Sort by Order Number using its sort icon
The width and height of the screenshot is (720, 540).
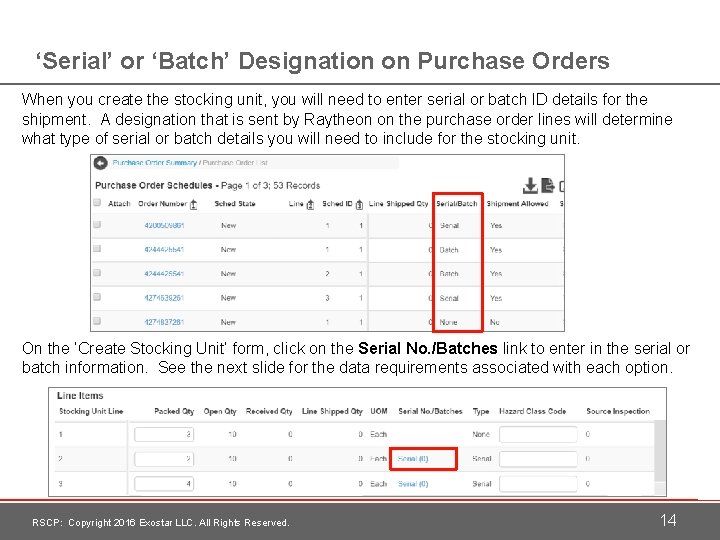point(193,204)
